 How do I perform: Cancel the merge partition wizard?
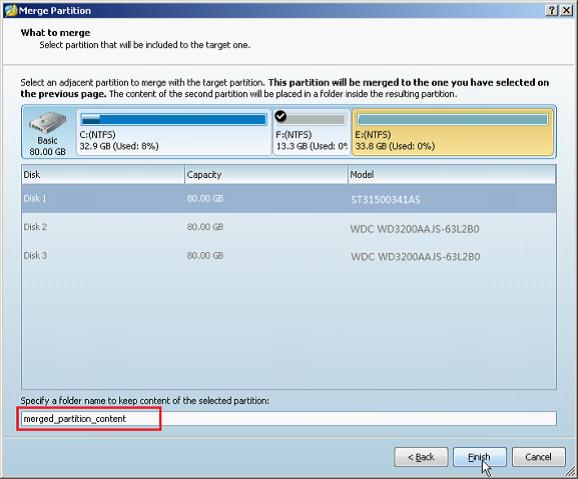click(x=539, y=457)
